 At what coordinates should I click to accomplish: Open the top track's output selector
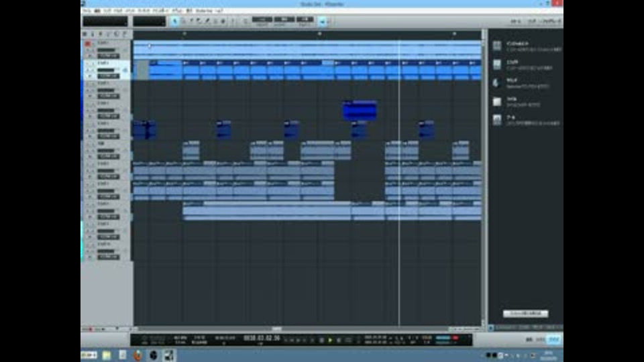109,56
